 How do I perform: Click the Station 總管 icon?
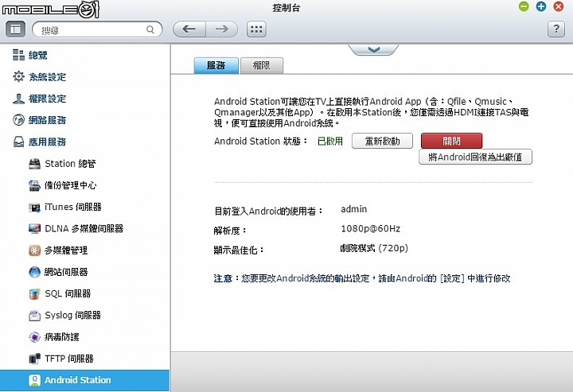click(x=34, y=164)
